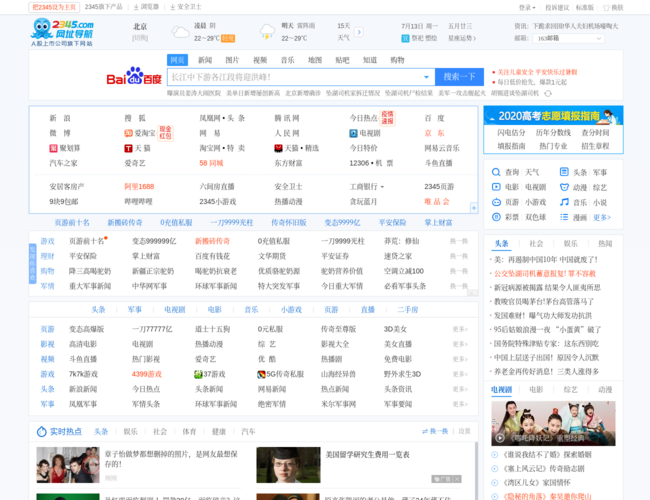Switch to the 新闻 search tab

point(204,60)
